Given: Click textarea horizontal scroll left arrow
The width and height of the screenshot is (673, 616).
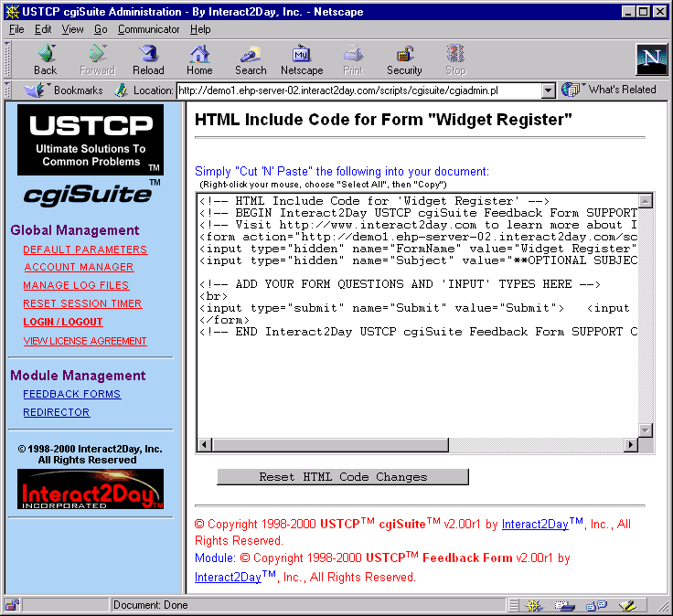Looking at the screenshot, I should [204, 445].
